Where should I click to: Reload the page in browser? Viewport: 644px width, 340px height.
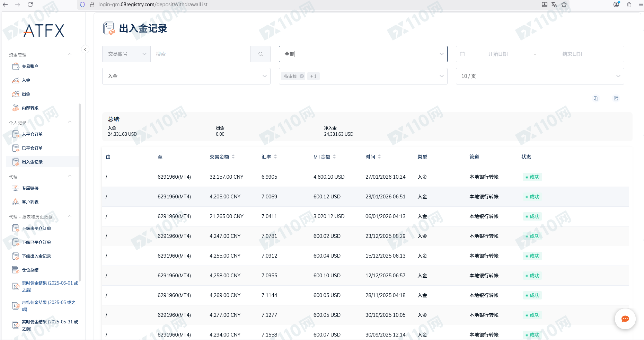(30, 5)
